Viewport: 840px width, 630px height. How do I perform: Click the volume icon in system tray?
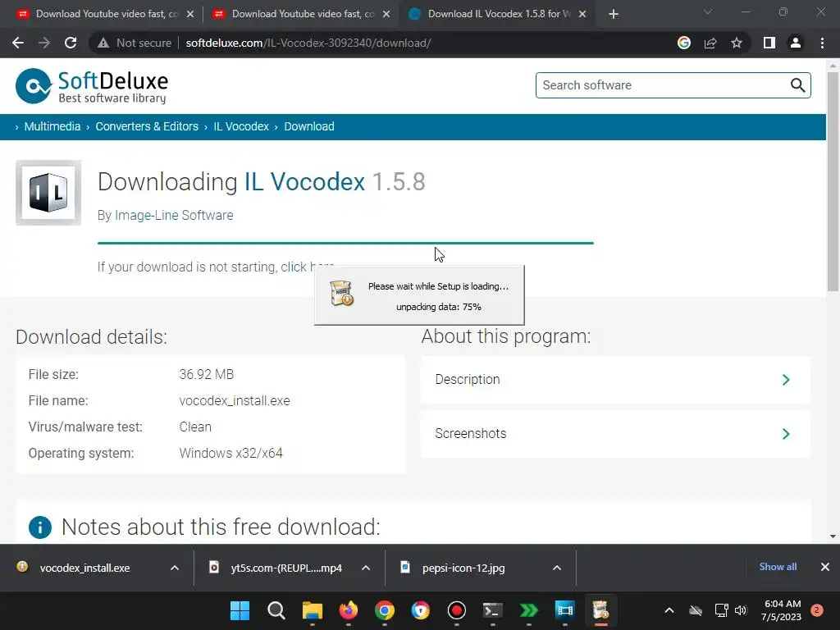(741, 610)
